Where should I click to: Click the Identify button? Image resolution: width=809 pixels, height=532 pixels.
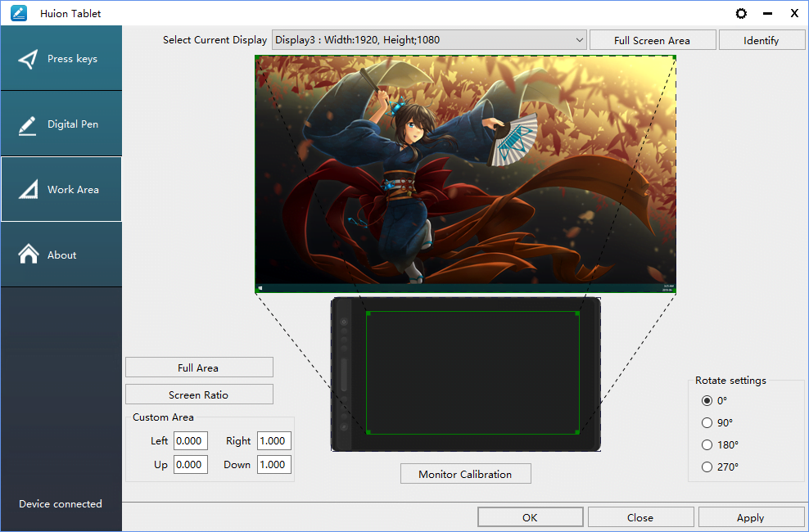[762, 40]
